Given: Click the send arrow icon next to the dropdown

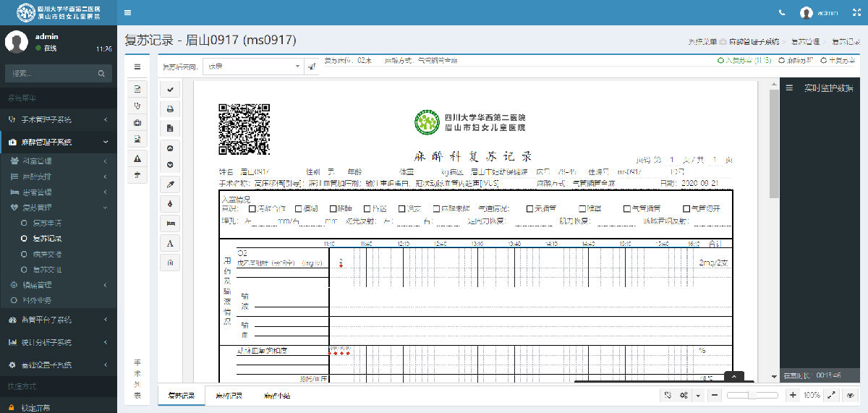Looking at the screenshot, I should (312, 67).
